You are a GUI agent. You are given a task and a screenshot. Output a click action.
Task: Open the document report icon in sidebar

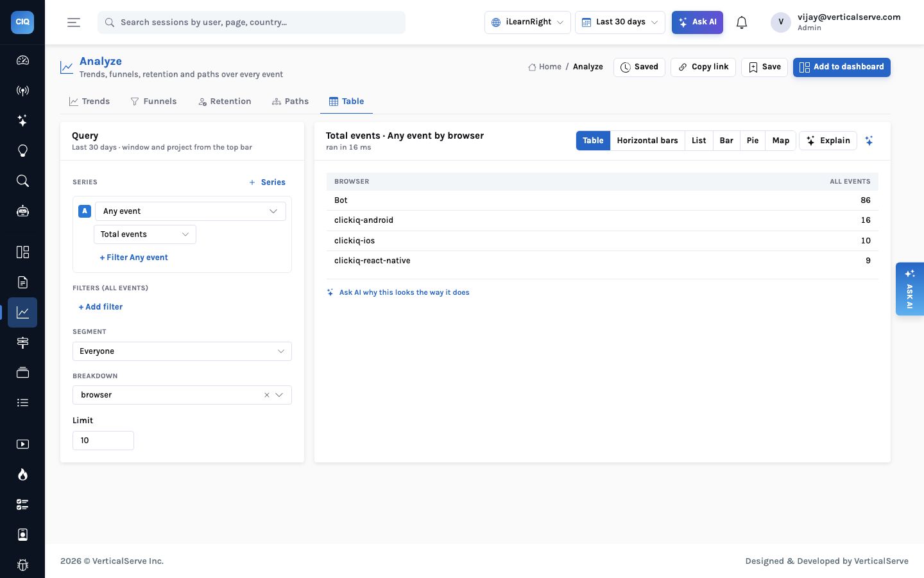22,282
